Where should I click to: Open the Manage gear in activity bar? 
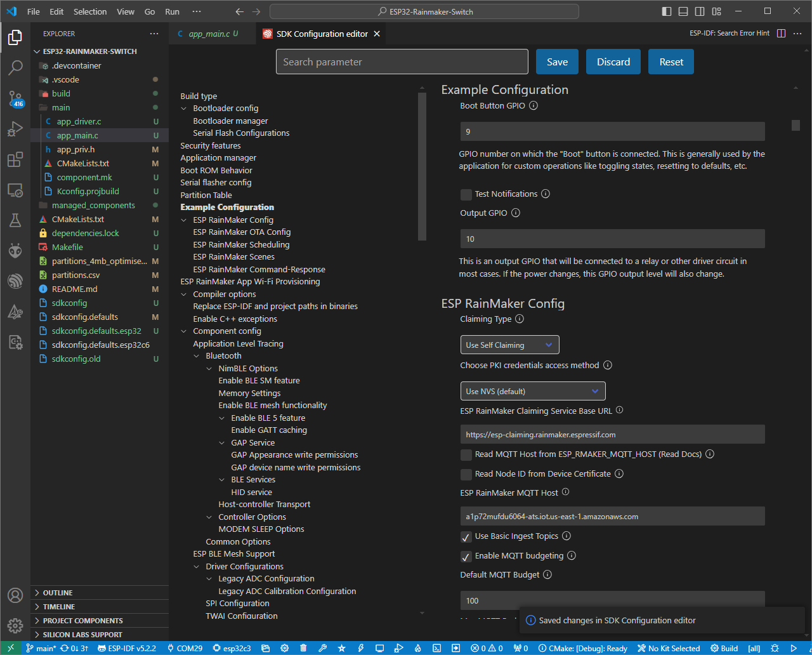point(15,626)
